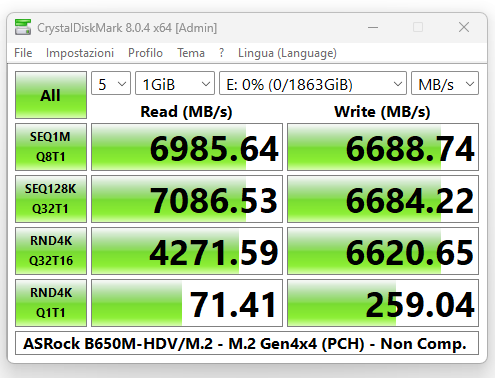Click the CrystalDiskMark app icon in title bar
The width and height of the screenshot is (495, 378).
pyautogui.click(x=23, y=27)
